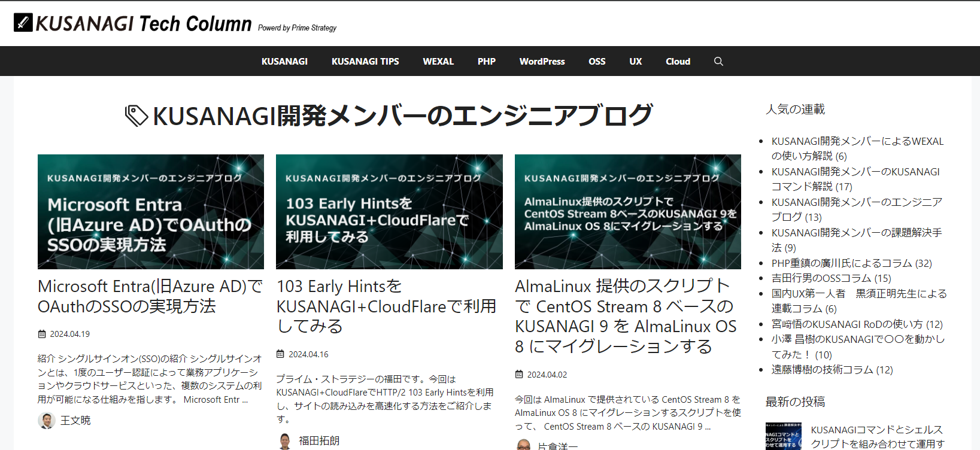Click calendar icon next to 2024.04.02
The height and width of the screenshot is (450, 980).
click(519, 375)
